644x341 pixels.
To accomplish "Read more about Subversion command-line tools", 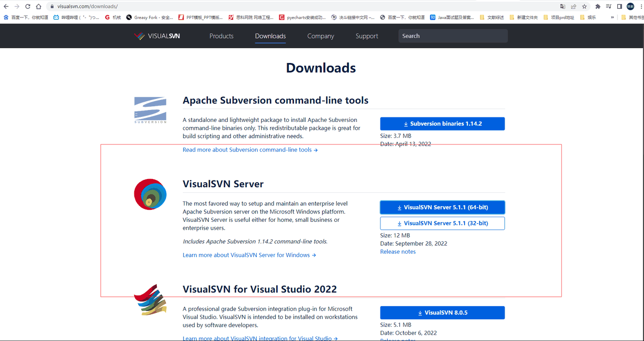I will point(250,150).
